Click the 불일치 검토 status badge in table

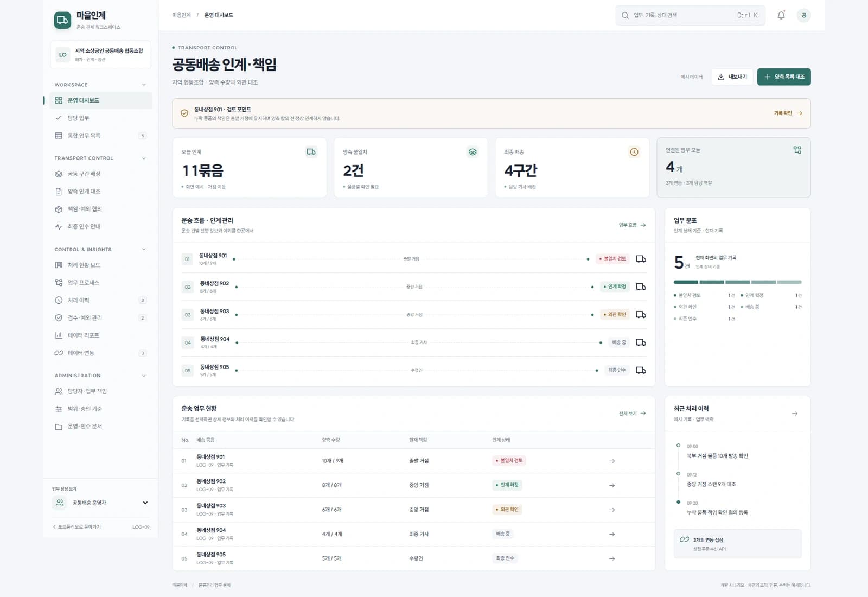click(509, 461)
